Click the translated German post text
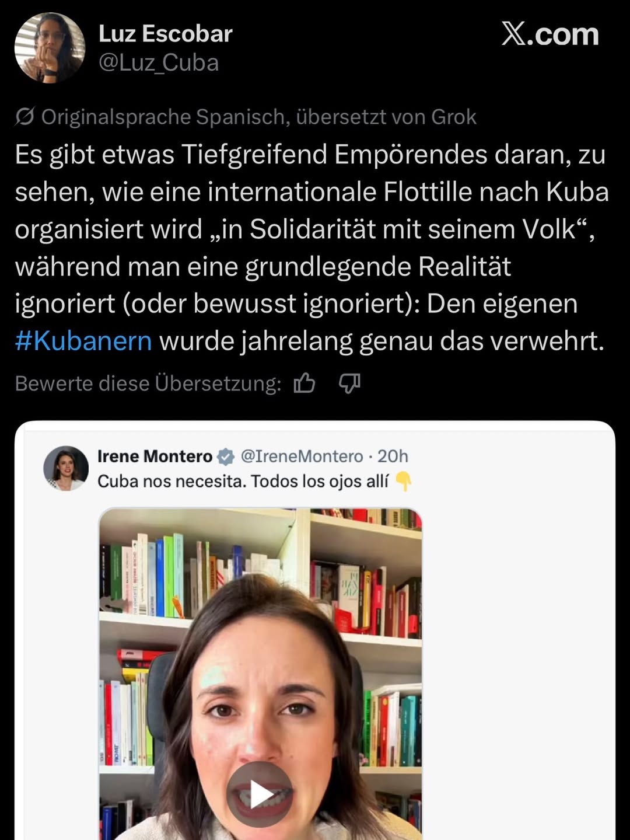Screen dimensions: 630x840 pyautogui.click(x=309, y=248)
